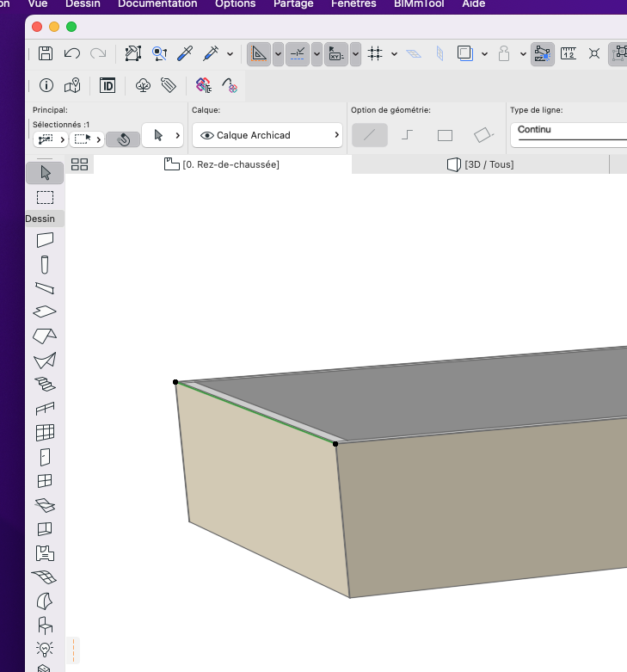Toggle the guide lines button
Image resolution: width=627 pixels, height=672 pixels.
point(259,54)
